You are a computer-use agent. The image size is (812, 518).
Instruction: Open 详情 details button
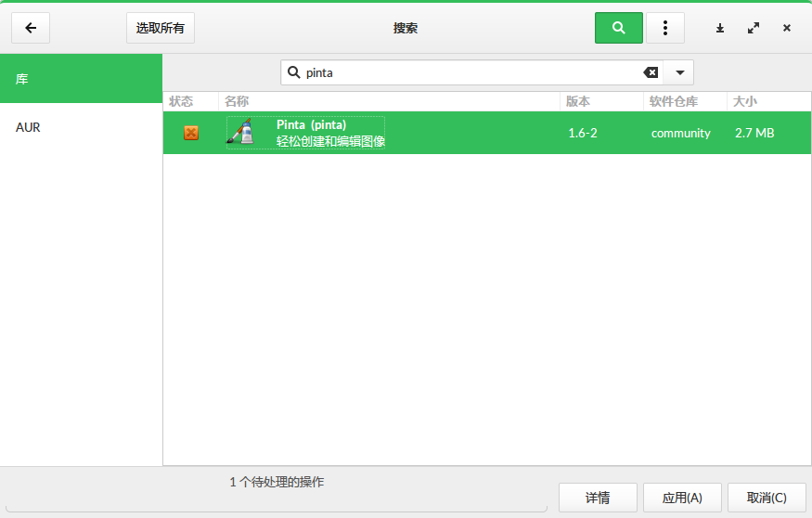pos(598,498)
